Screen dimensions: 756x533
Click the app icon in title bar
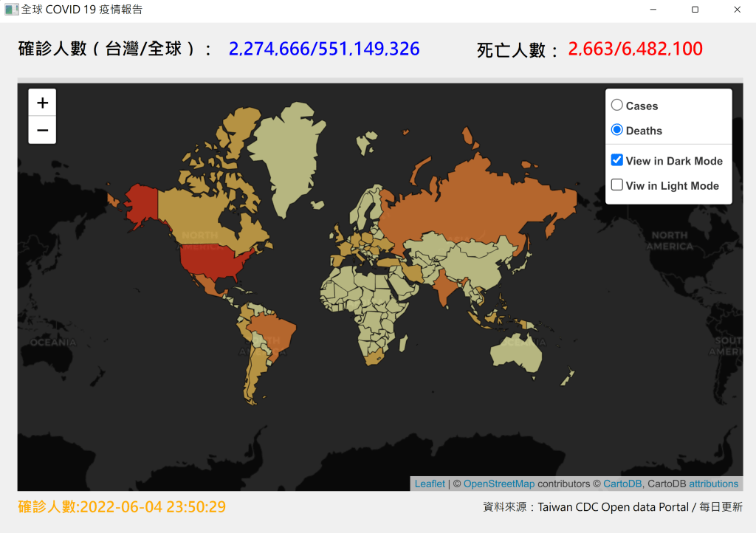click(x=11, y=10)
